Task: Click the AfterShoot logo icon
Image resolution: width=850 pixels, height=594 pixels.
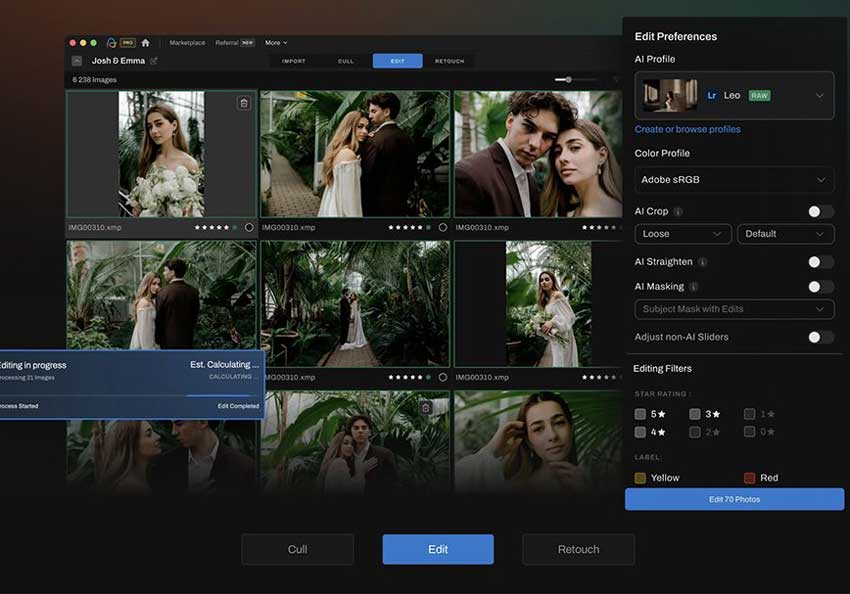Action: (x=110, y=42)
